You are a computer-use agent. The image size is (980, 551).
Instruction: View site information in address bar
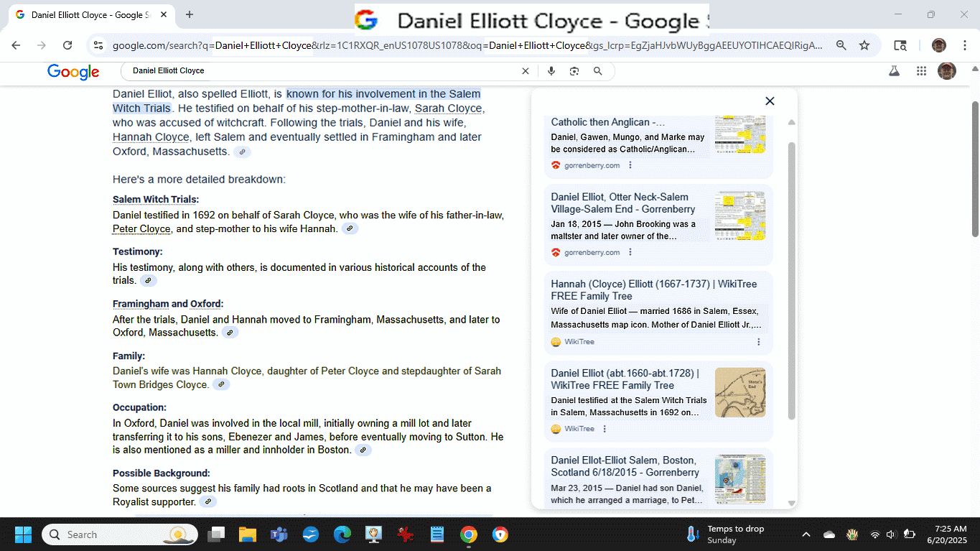98,45
